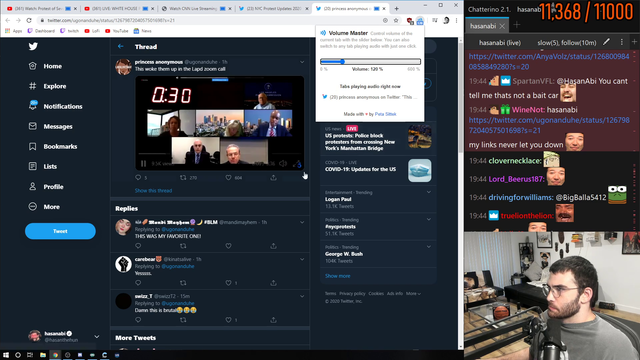640x360 pixels.
Task: Like the carebear 'Yesssss.' reply
Action: [x=228, y=283]
